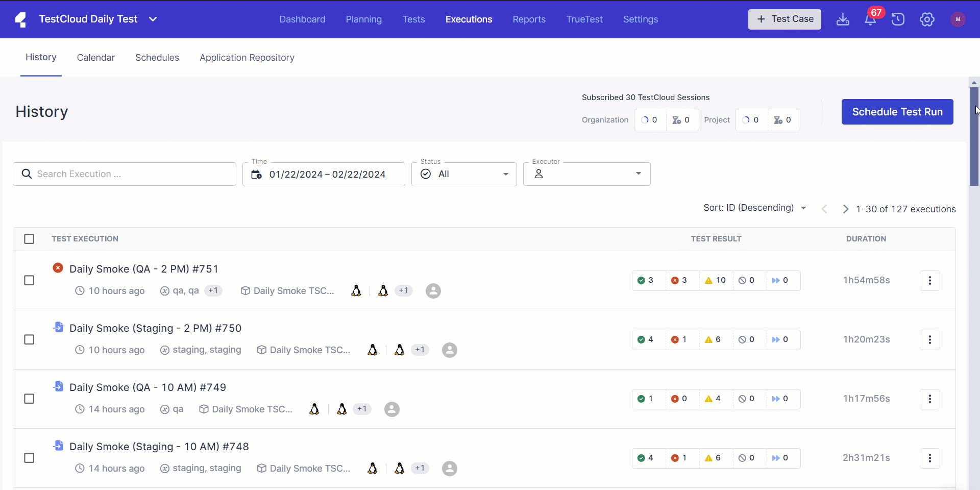Check the box for Daily Smoke #748
The height and width of the screenshot is (490, 980).
[29, 458]
